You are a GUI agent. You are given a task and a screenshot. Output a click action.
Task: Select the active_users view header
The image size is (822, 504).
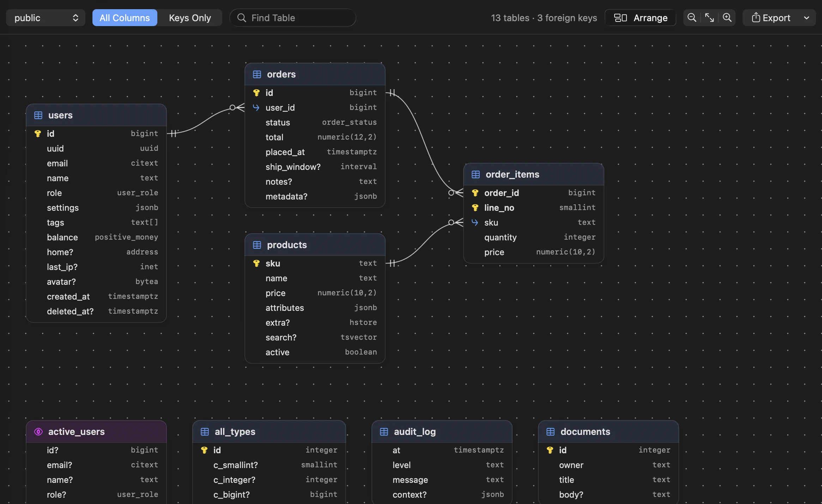[96, 432]
